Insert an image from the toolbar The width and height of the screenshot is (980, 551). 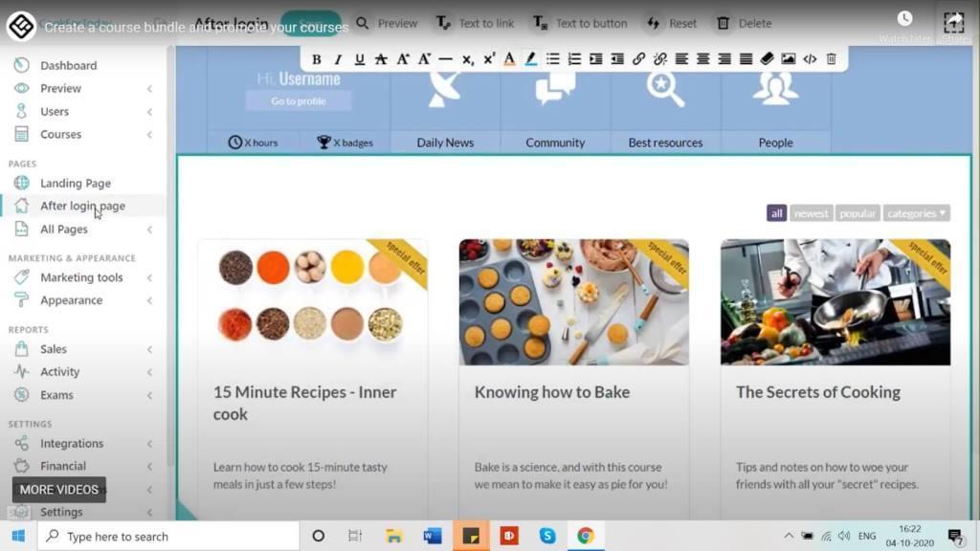pos(789,59)
